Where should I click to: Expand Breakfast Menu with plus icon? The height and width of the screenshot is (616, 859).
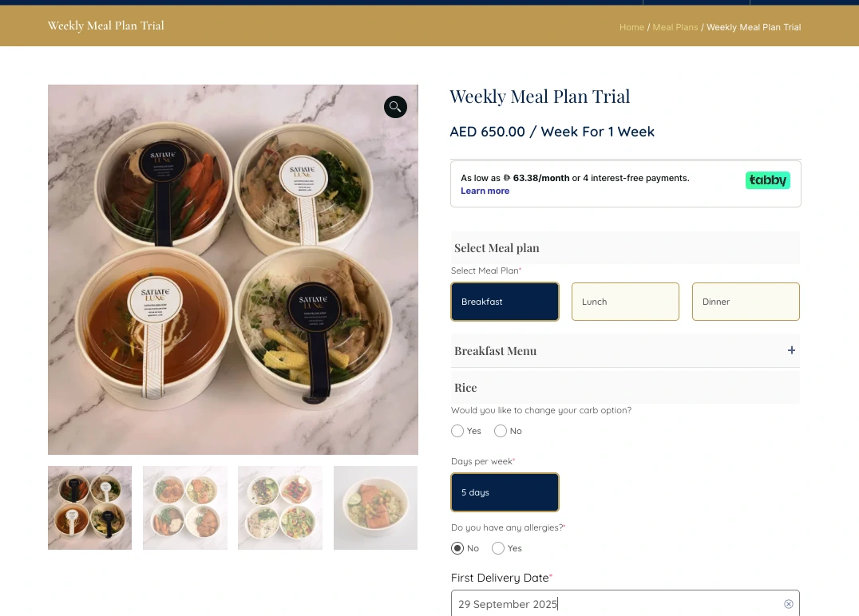pos(791,350)
